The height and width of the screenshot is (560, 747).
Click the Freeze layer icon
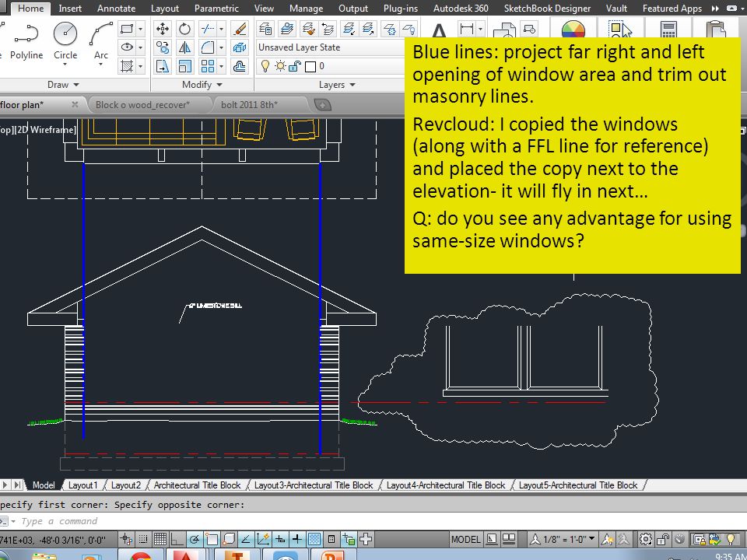pos(390,29)
